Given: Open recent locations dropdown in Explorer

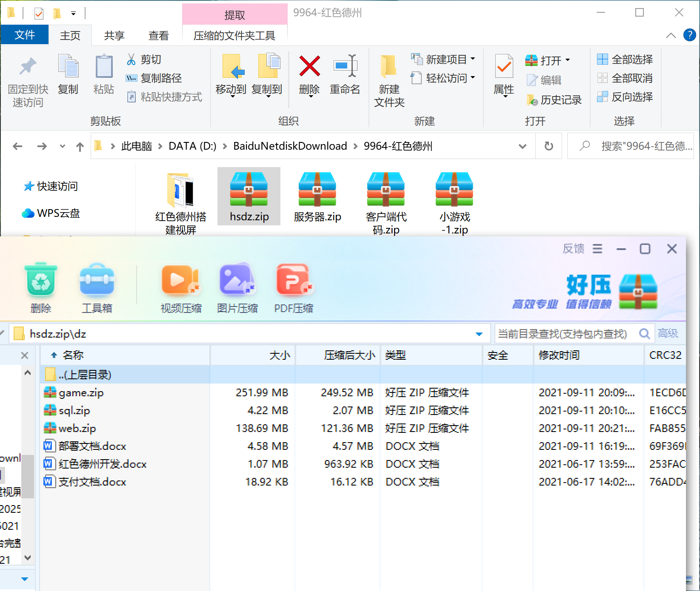Looking at the screenshot, I should point(62,146).
